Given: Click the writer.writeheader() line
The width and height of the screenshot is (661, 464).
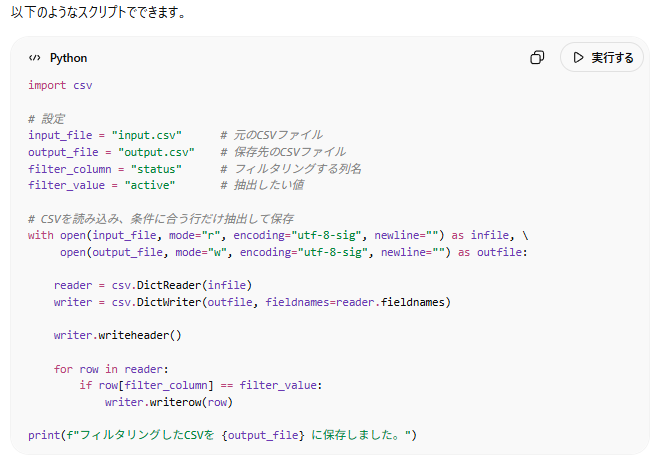Looking at the screenshot, I should point(118,335).
